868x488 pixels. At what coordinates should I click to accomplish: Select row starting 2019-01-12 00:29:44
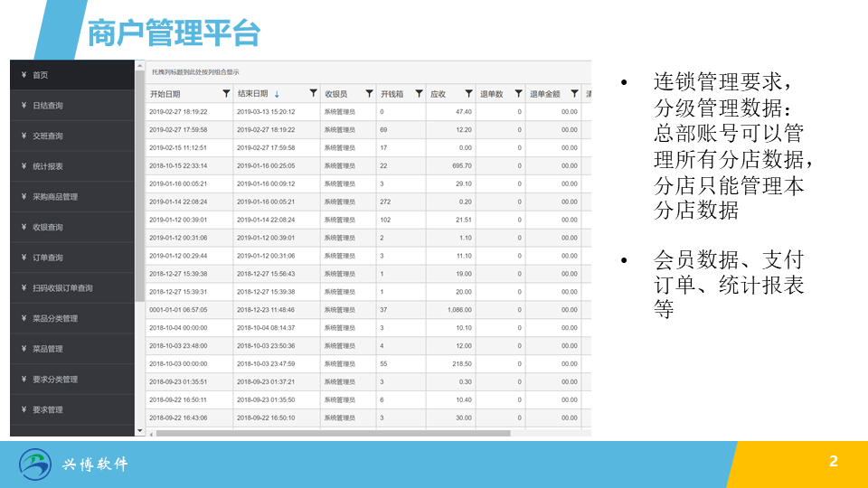coord(368,256)
